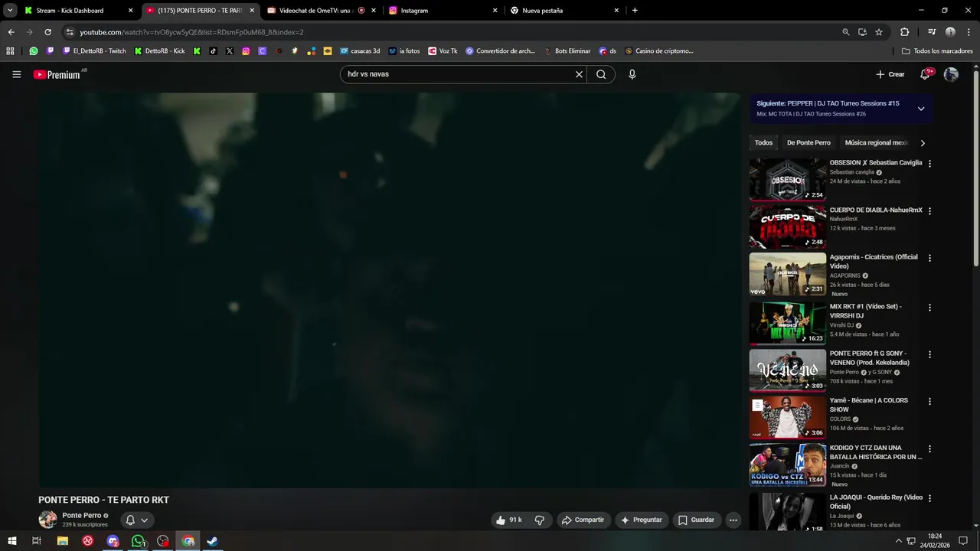The image size is (980, 551).
Task: Click the Crear button
Action: point(890,74)
